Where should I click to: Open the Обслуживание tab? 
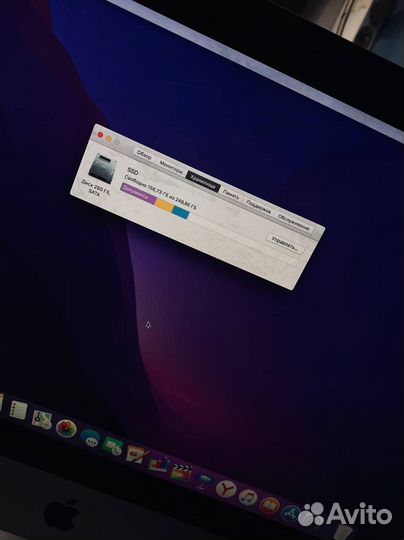(x=294, y=222)
